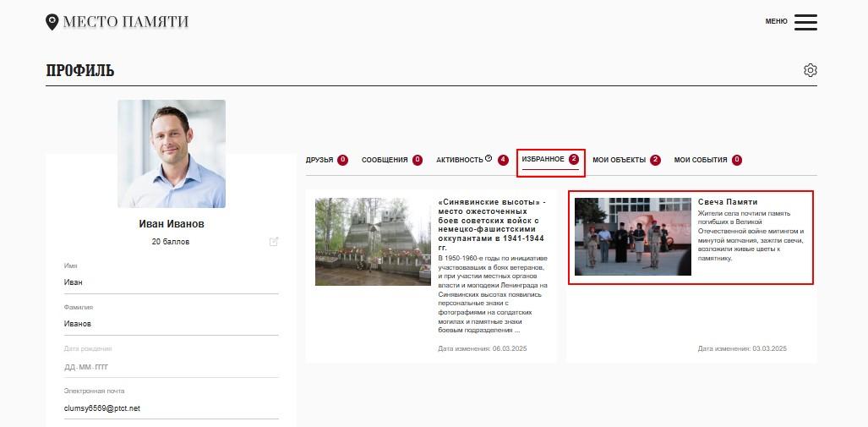Edit the Электронная почта email field
868x427 pixels.
click(171, 408)
